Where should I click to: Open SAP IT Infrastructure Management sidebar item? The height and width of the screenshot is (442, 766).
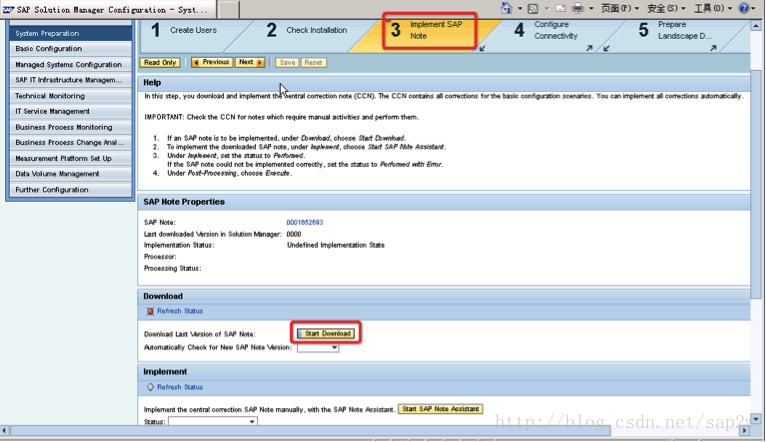click(x=70, y=80)
